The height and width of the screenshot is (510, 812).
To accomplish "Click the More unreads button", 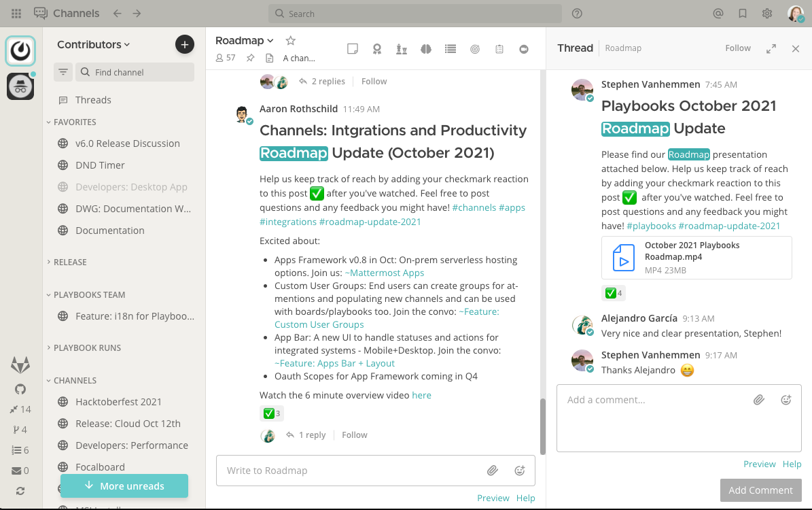I will point(124,486).
